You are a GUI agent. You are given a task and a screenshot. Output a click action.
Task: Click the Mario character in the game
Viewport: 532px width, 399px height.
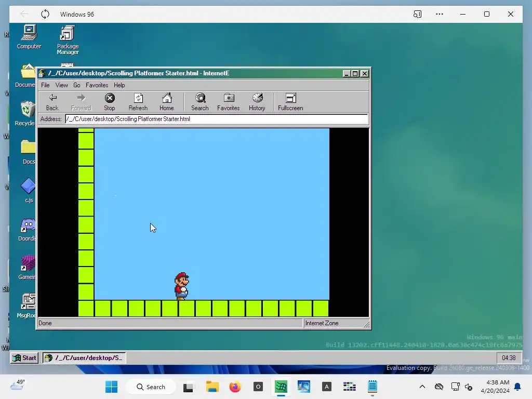click(181, 286)
